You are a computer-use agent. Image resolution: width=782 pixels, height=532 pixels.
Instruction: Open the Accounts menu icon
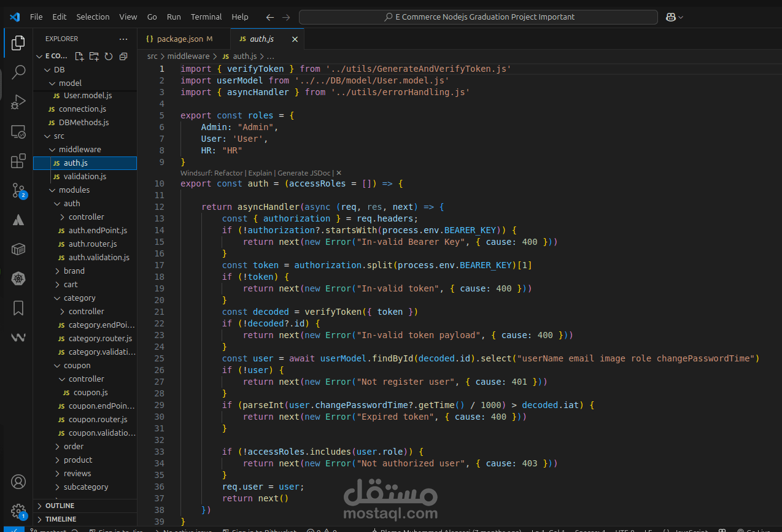[18, 482]
